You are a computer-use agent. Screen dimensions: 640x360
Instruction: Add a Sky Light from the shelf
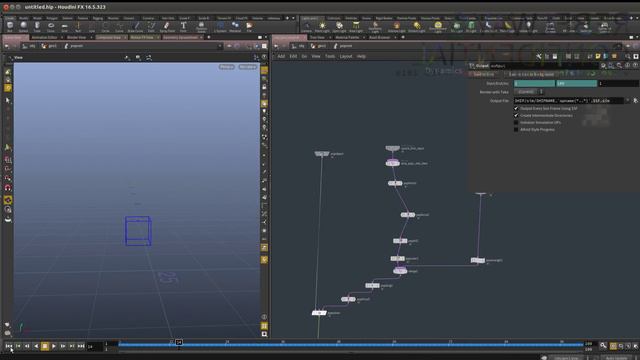(457, 27)
